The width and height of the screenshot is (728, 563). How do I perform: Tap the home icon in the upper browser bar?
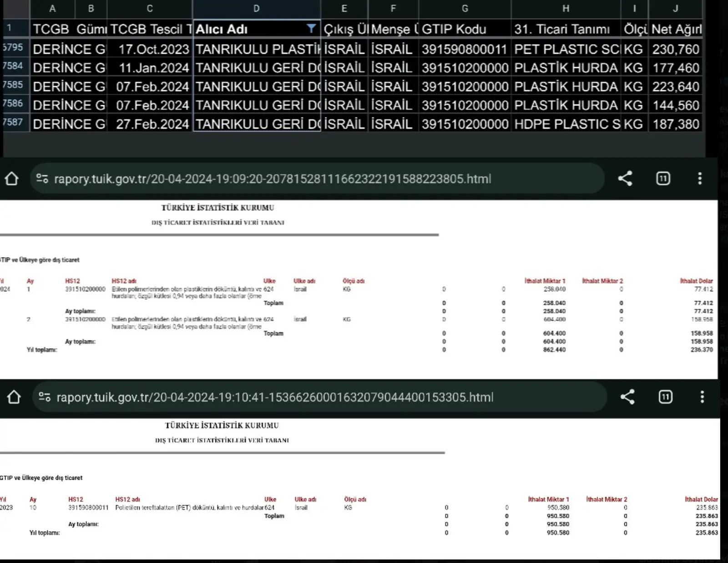click(12, 178)
